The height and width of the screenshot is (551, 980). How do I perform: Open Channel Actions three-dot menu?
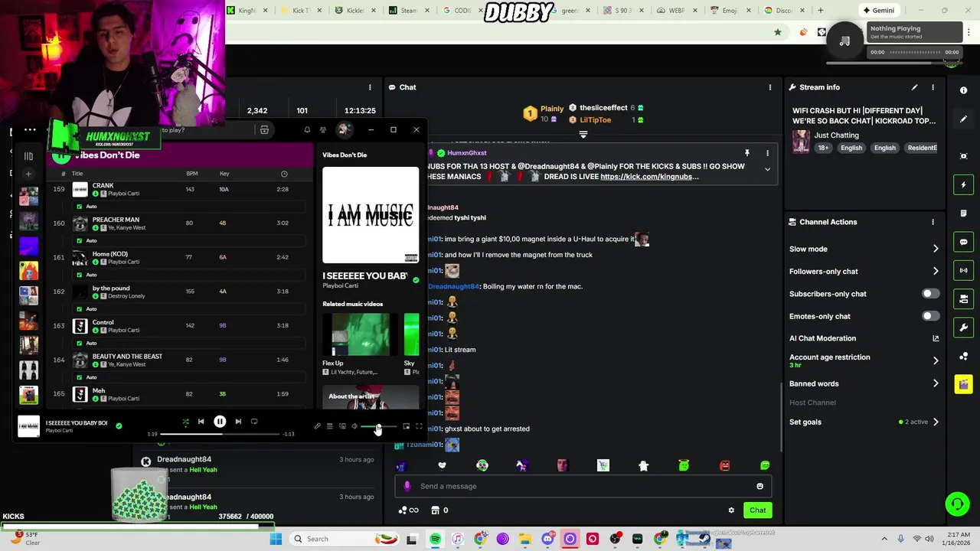pos(933,222)
